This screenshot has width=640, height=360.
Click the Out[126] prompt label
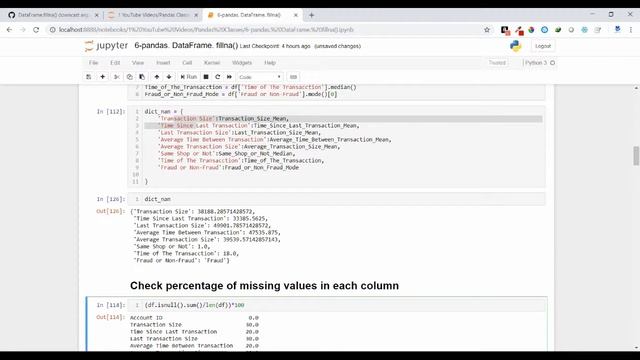coord(110,211)
